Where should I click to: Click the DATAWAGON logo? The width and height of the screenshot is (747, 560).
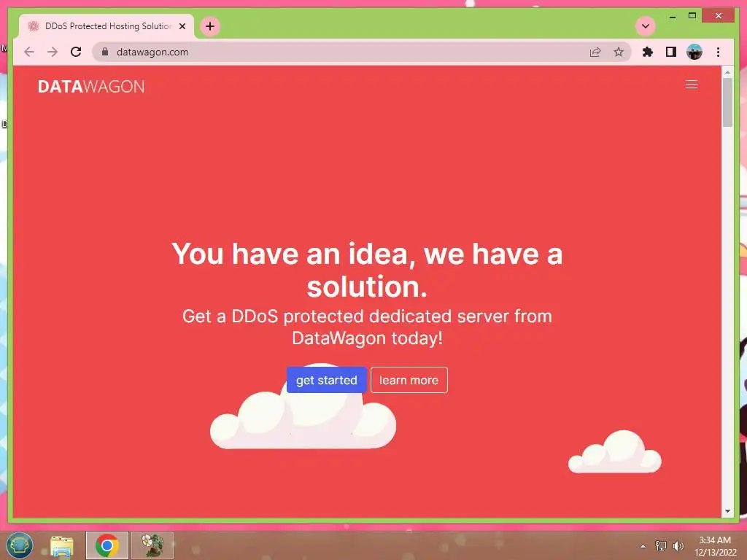91,87
